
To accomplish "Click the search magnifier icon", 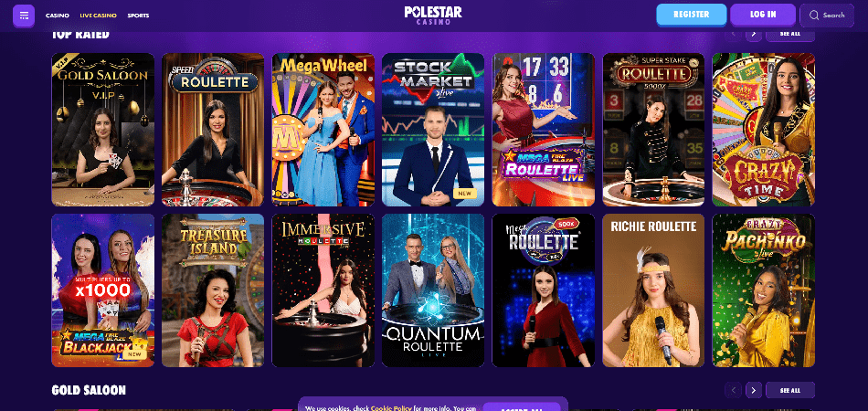I will 814,16.
